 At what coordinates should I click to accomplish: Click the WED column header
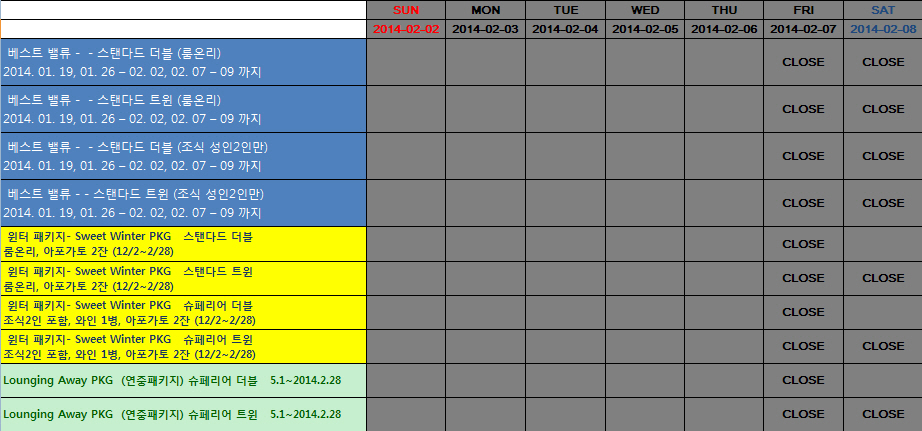645,10
